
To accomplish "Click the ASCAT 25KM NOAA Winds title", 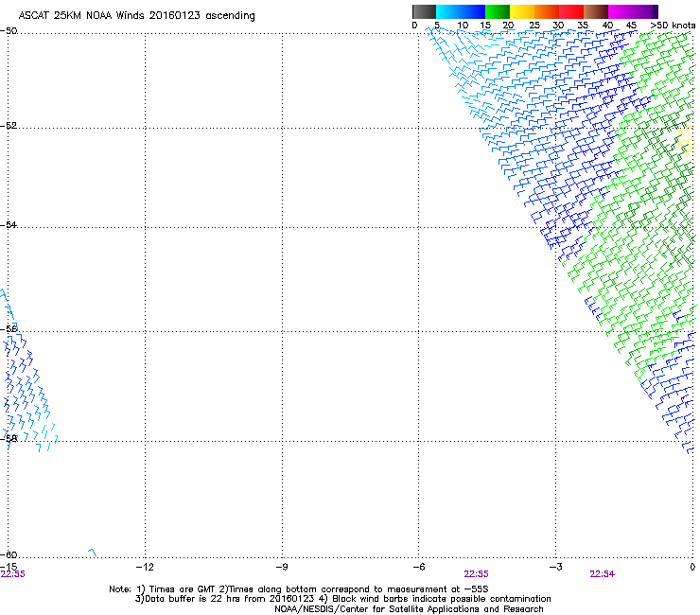I will 136,16.
